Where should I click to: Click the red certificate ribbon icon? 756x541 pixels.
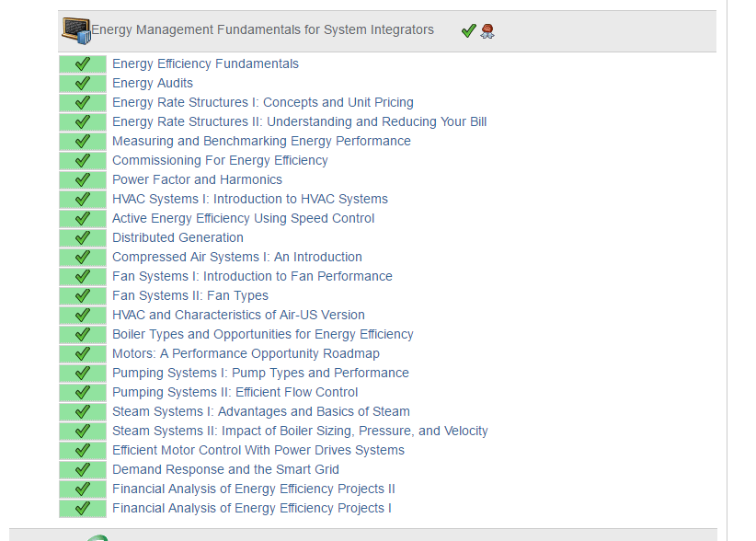coord(487,30)
